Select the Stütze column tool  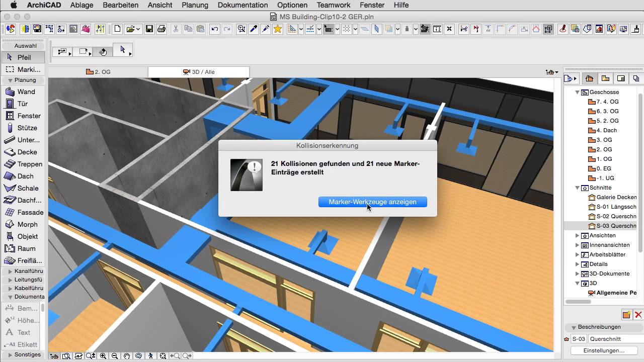click(23, 128)
